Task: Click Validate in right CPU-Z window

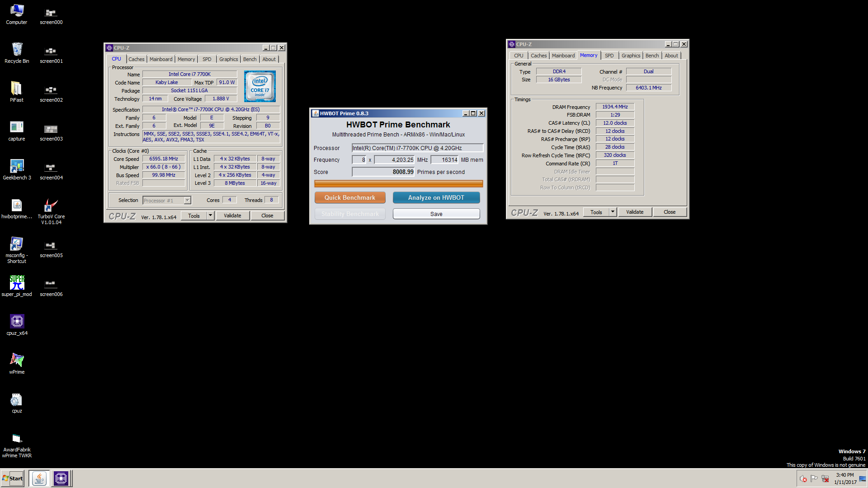Action: point(635,212)
